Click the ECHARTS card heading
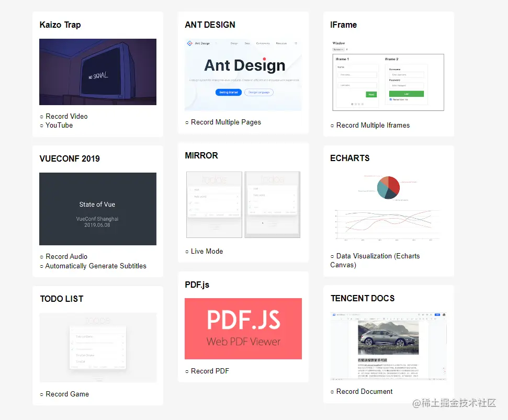 [349, 158]
